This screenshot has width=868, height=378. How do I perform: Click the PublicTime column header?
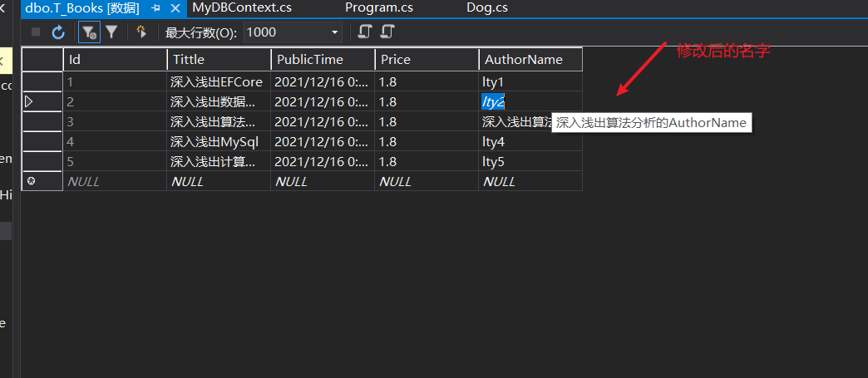[323, 60]
